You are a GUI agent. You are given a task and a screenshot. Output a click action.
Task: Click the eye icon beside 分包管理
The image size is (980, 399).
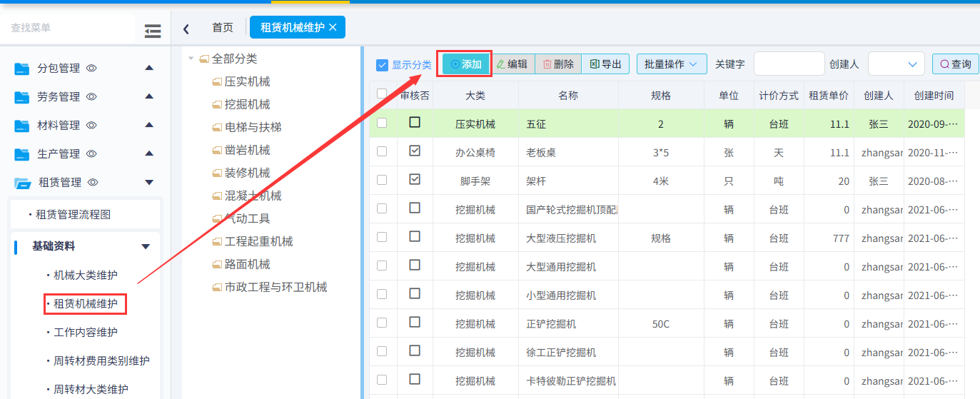pyautogui.click(x=91, y=69)
